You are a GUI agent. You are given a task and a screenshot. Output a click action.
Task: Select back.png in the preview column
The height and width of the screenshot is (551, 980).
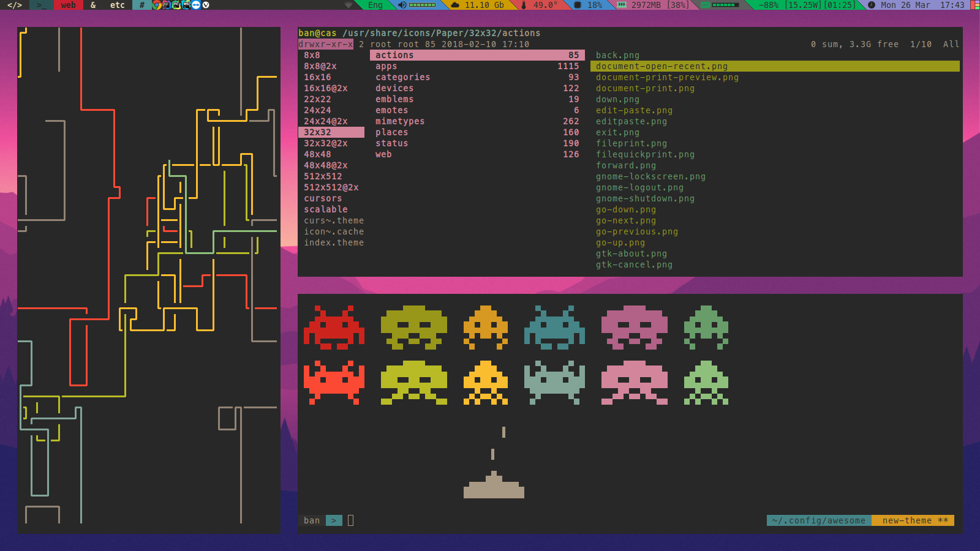tap(617, 55)
